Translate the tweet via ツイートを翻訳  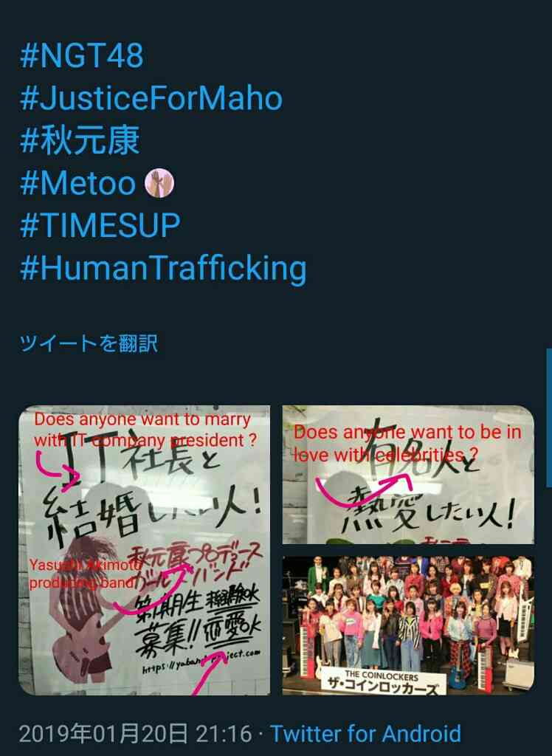[x=89, y=343]
